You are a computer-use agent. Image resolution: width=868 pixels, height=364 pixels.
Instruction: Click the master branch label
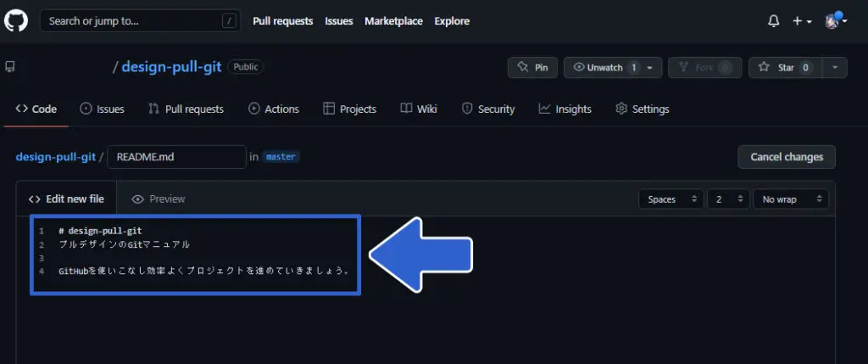coord(281,157)
